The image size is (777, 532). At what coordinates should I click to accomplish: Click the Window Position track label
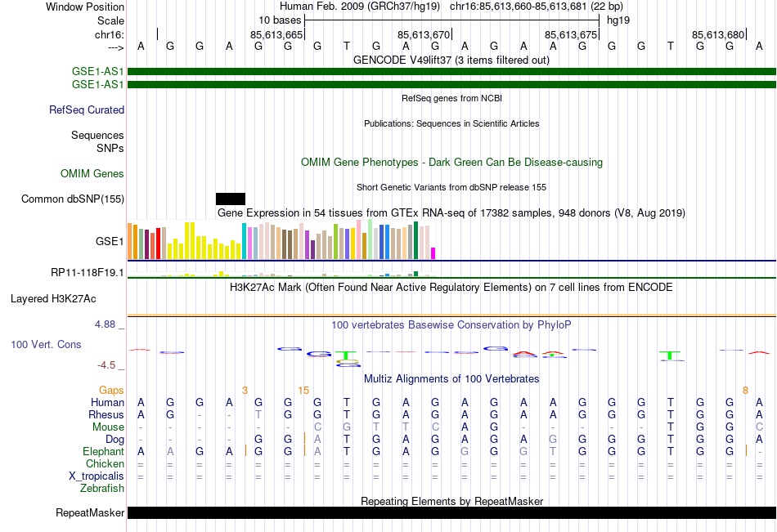point(85,7)
